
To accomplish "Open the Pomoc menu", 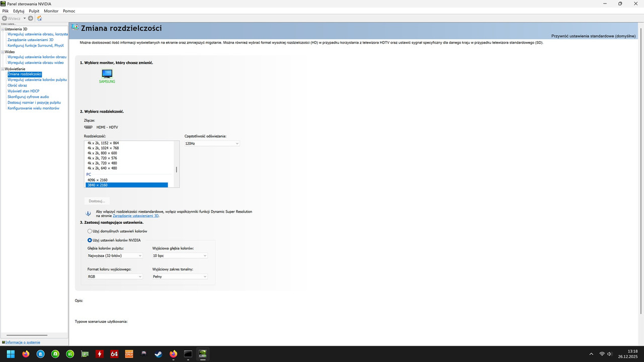I will [69, 11].
